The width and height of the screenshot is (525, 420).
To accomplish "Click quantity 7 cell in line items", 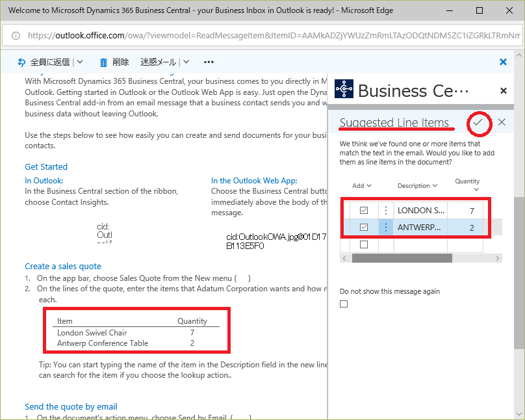I will pyautogui.click(x=465, y=211).
